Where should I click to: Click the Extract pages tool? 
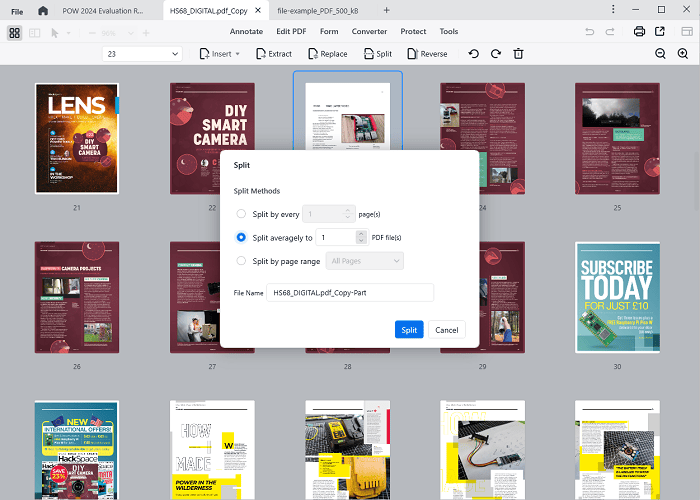(274, 54)
